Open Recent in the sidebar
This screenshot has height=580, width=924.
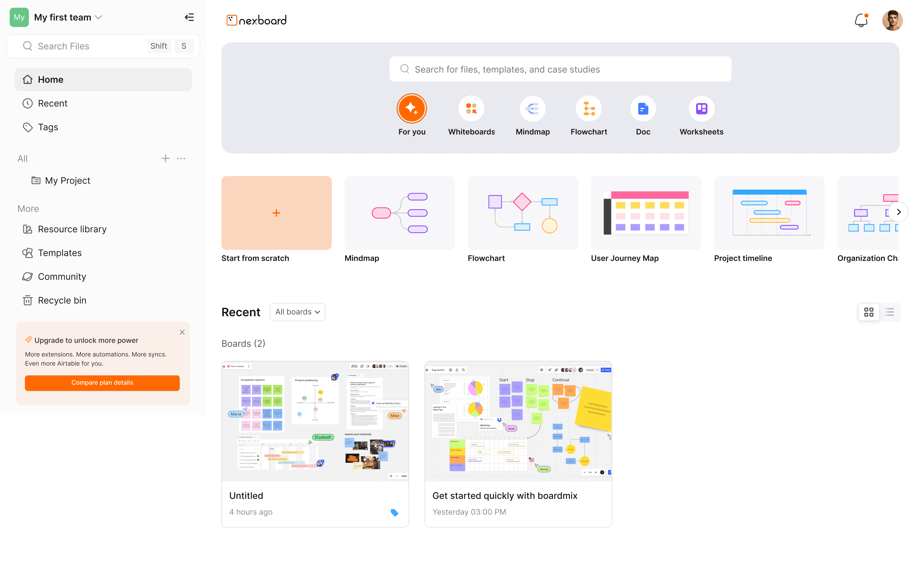tap(52, 103)
